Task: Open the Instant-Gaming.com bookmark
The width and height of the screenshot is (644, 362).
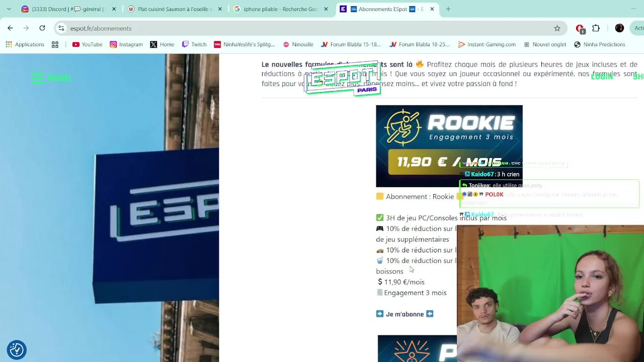Action: [487, 44]
